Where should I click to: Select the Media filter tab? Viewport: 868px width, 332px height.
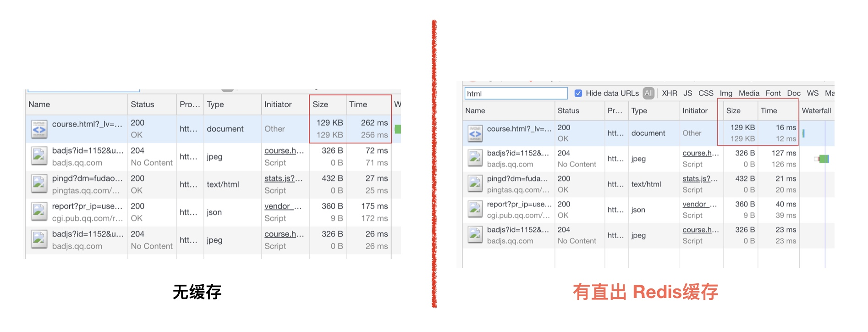click(x=749, y=93)
